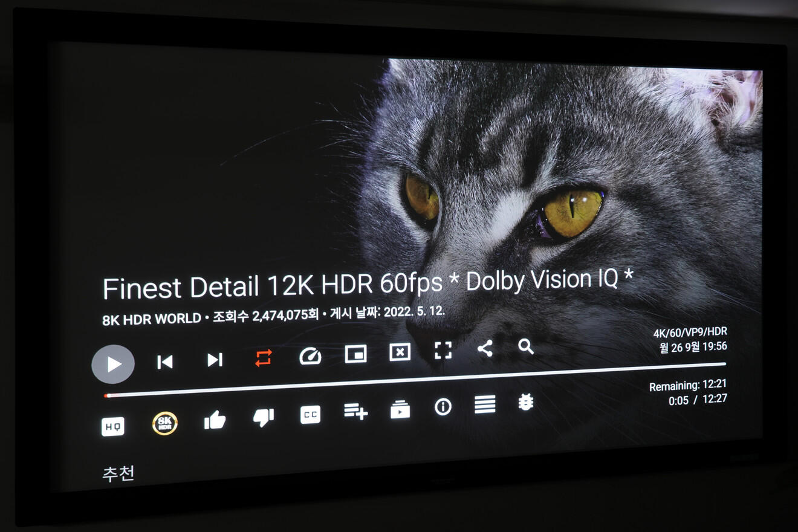
Task: Dislike the video with thumbs down
Action: [264, 417]
